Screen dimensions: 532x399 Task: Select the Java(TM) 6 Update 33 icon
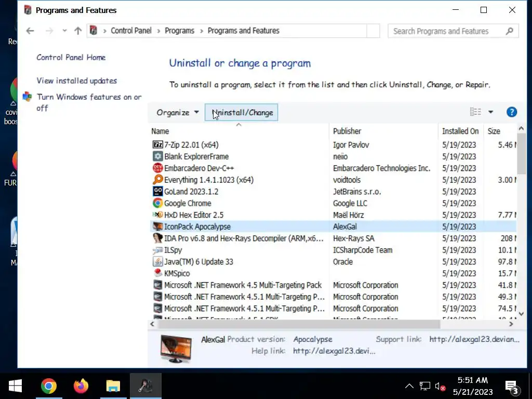coord(158,262)
